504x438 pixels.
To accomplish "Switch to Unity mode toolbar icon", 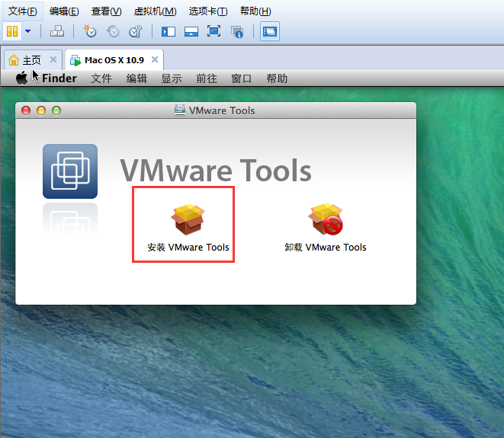I will (x=237, y=32).
